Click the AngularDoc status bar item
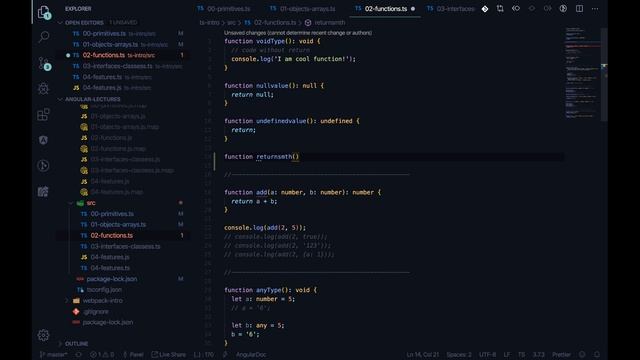Image resolution: width=640 pixels, height=360 pixels. coord(251,355)
